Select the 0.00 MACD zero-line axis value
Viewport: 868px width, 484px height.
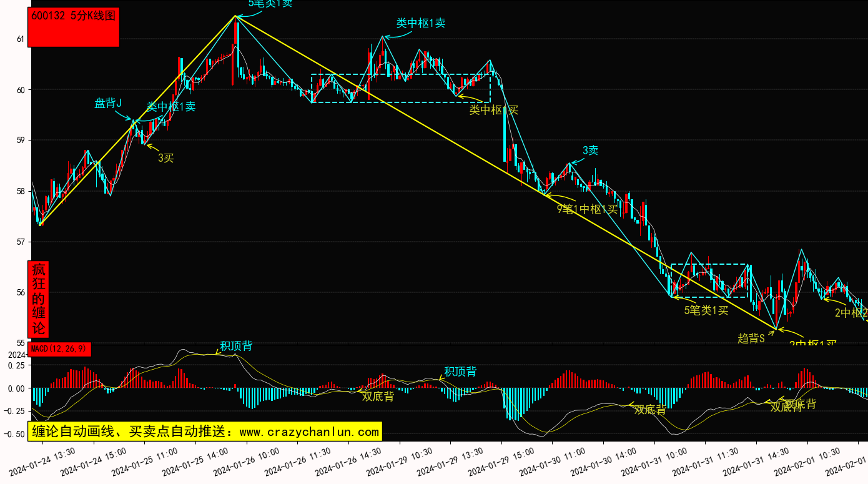coord(17,388)
